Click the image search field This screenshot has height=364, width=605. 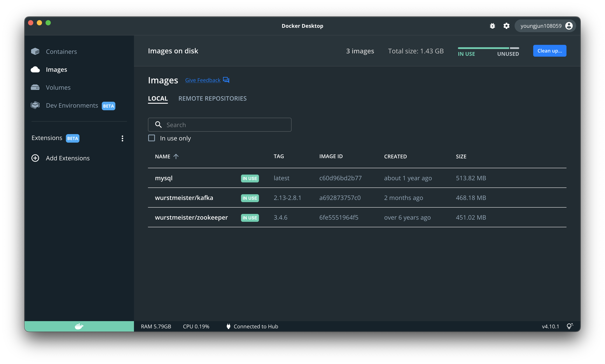[x=220, y=125]
